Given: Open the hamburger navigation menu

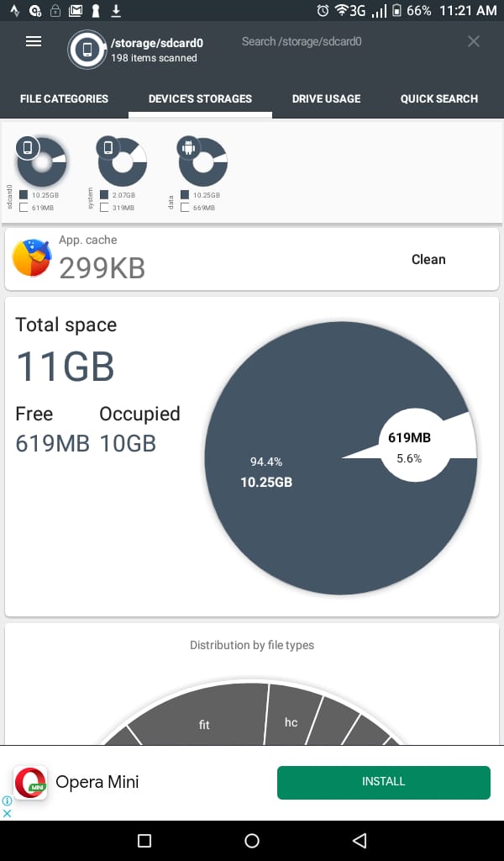Looking at the screenshot, I should [34, 41].
